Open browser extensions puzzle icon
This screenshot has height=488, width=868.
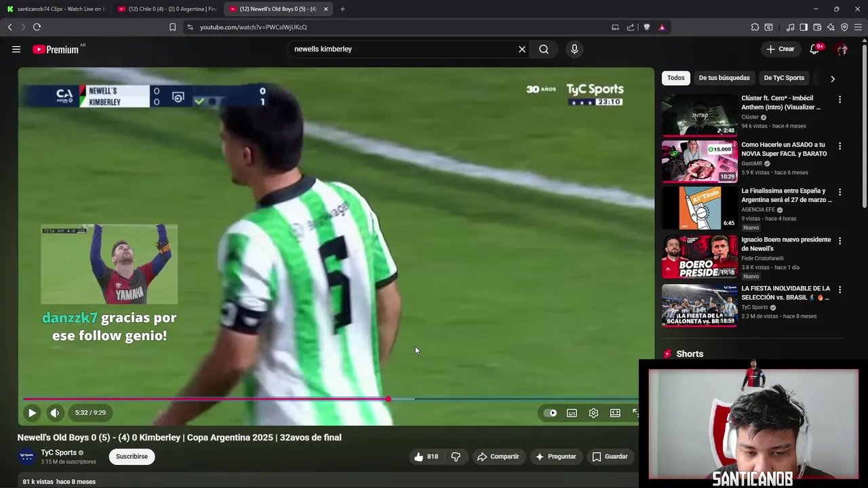click(755, 27)
